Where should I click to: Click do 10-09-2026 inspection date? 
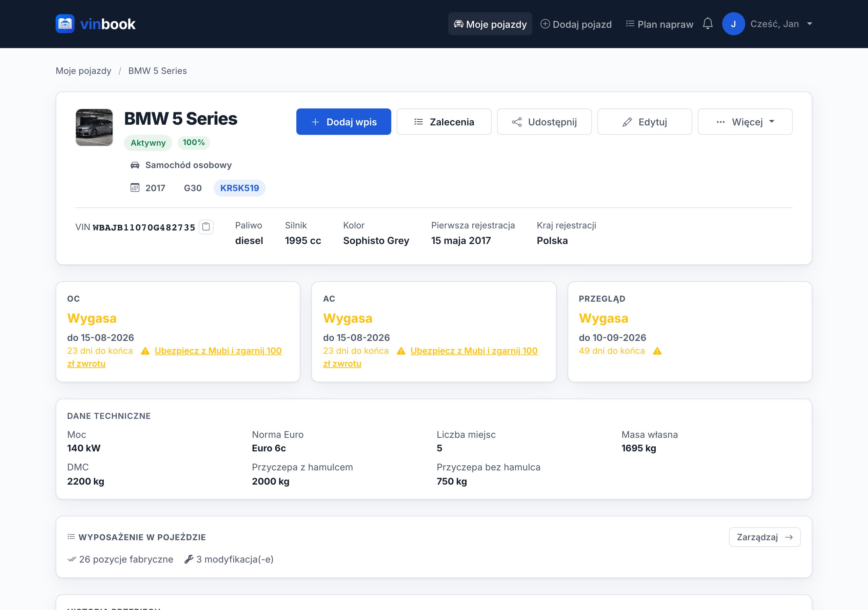pos(612,338)
